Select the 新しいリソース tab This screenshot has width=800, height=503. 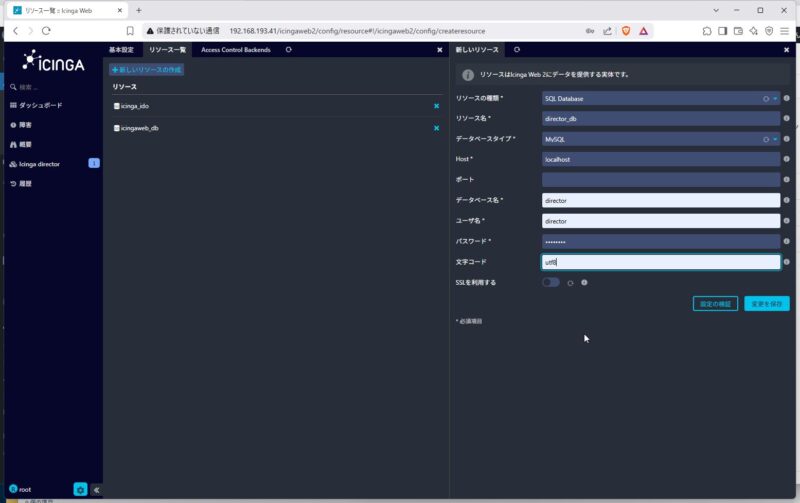point(477,49)
